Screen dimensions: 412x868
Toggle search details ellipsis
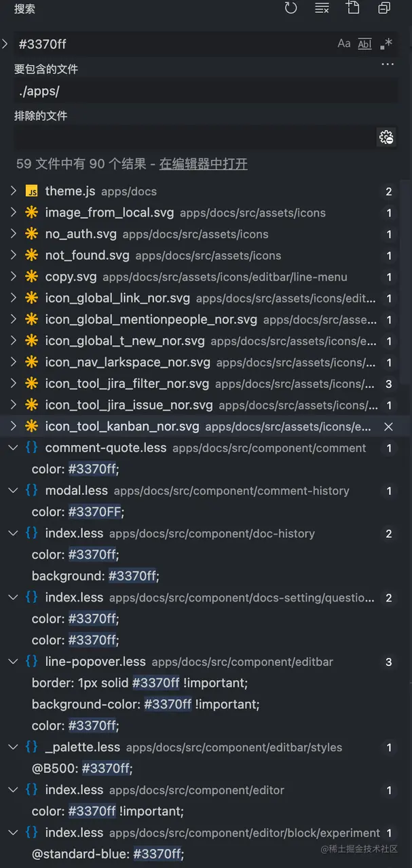coord(388,64)
